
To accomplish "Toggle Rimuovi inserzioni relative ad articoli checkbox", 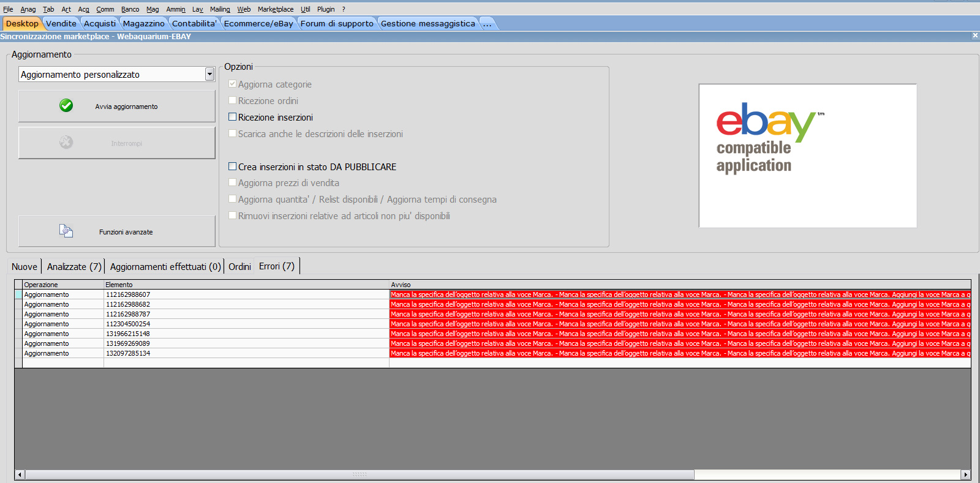I will pyautogui.click(x=232, y=215).
